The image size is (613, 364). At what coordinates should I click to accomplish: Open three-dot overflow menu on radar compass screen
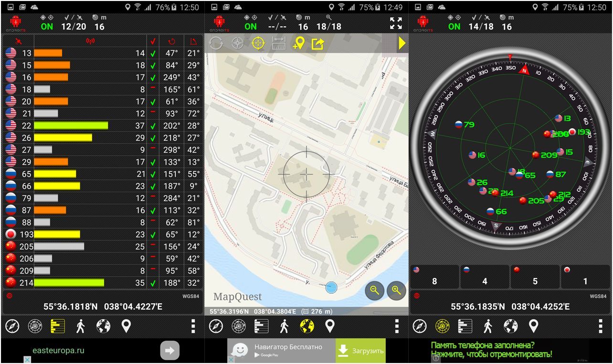click(600, 326)
